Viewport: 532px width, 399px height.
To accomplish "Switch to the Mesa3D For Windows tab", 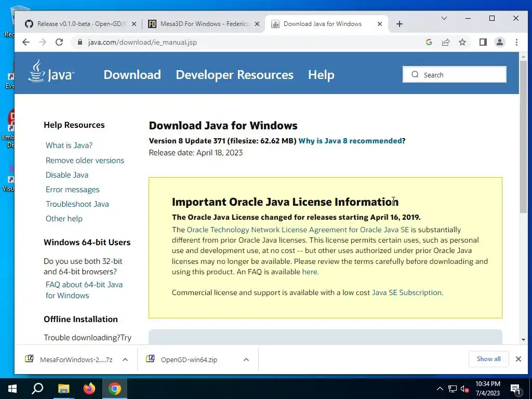I will point(204,24).
